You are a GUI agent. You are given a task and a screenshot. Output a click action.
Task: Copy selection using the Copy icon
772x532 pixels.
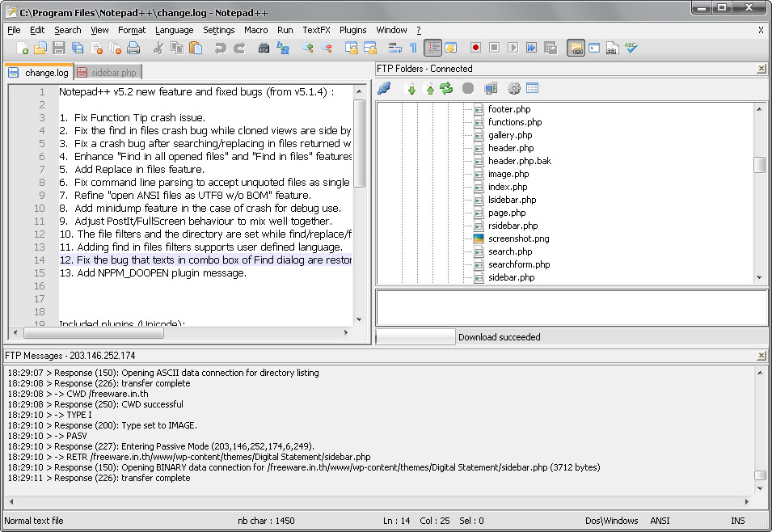click(x=177, y=48)
